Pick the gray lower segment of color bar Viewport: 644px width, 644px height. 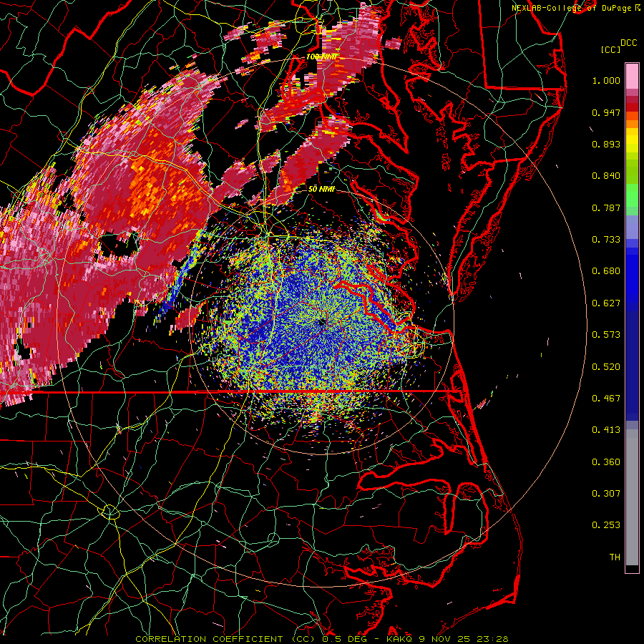pyautogui.click(x=632, y=497)
